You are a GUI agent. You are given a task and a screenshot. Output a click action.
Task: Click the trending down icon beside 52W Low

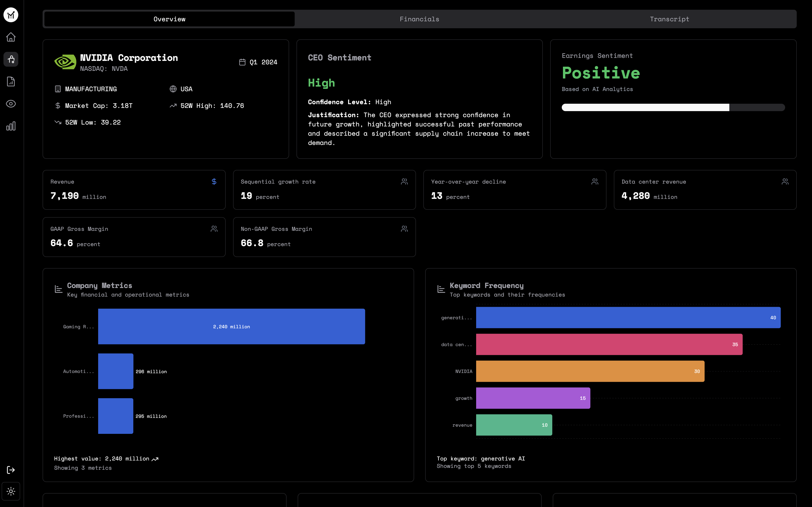coord(58,122)
